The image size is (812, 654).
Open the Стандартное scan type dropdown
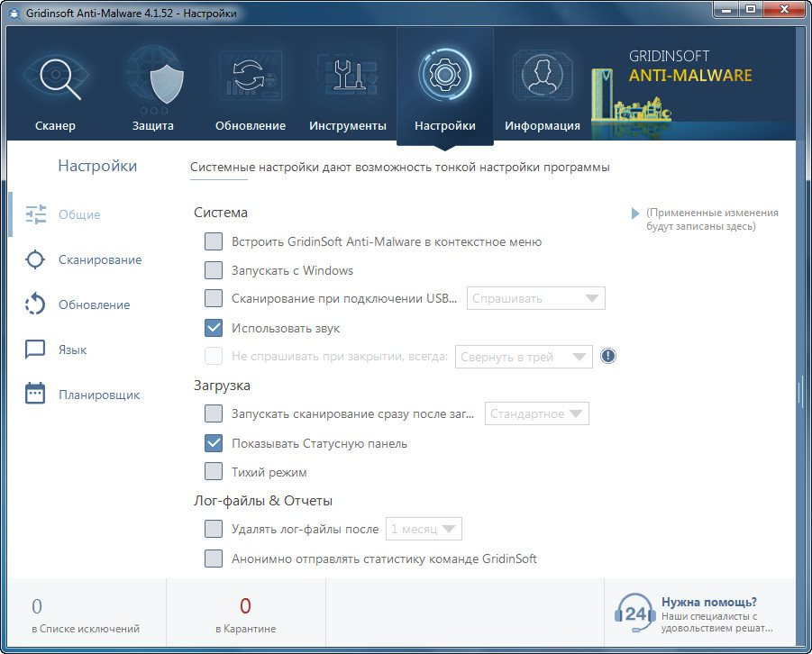(536, 413)
